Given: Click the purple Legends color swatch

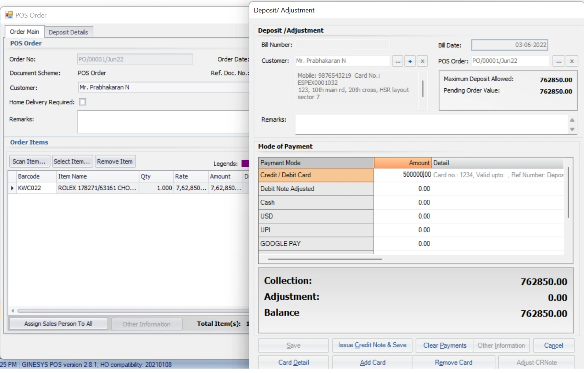Looking at the screenshot, I should (245, 163).
